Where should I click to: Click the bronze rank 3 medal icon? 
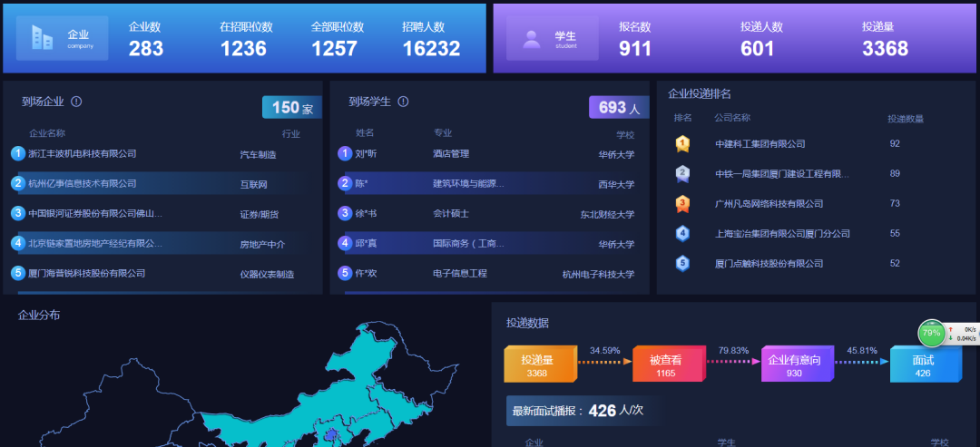(x=682, y=203)
